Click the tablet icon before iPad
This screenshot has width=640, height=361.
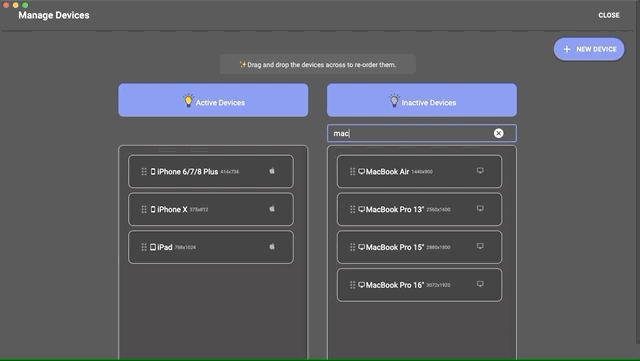click(x=153, y=247)
